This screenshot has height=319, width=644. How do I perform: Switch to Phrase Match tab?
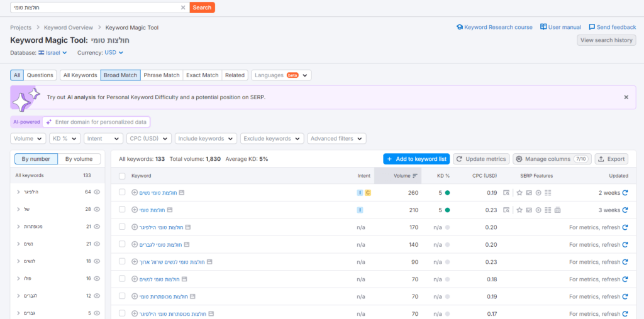tap(162, 75)
